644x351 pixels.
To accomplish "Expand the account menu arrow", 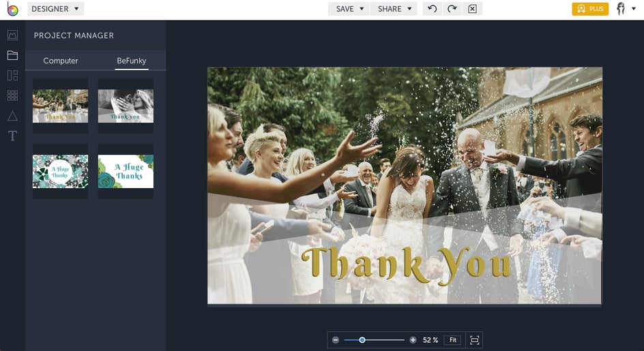I will point(634,9).
